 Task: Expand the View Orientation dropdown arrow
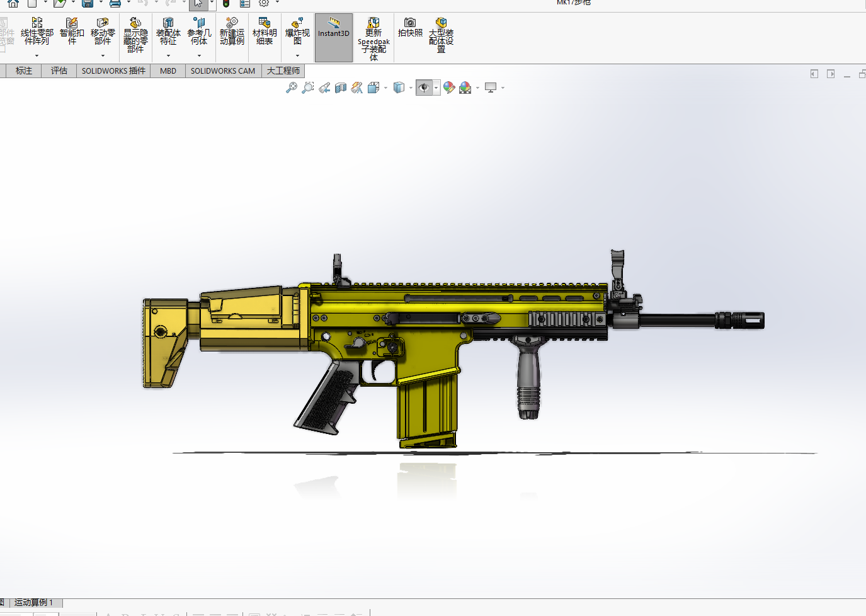click(385, 88)
